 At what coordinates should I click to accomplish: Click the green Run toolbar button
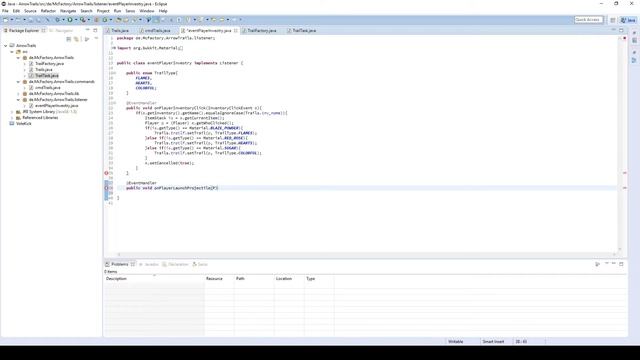pyautogui.click(x=70, y=20)
